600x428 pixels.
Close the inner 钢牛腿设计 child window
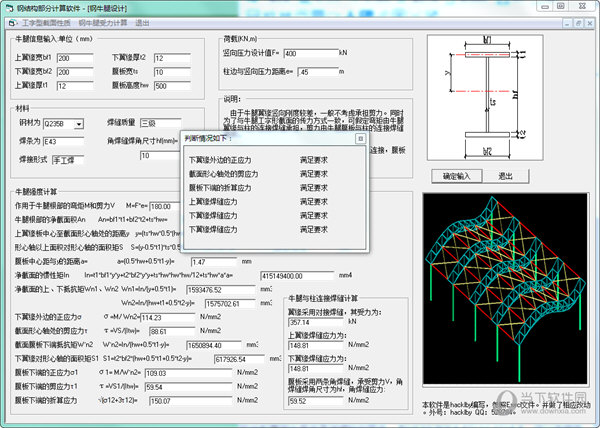point(589,23)
